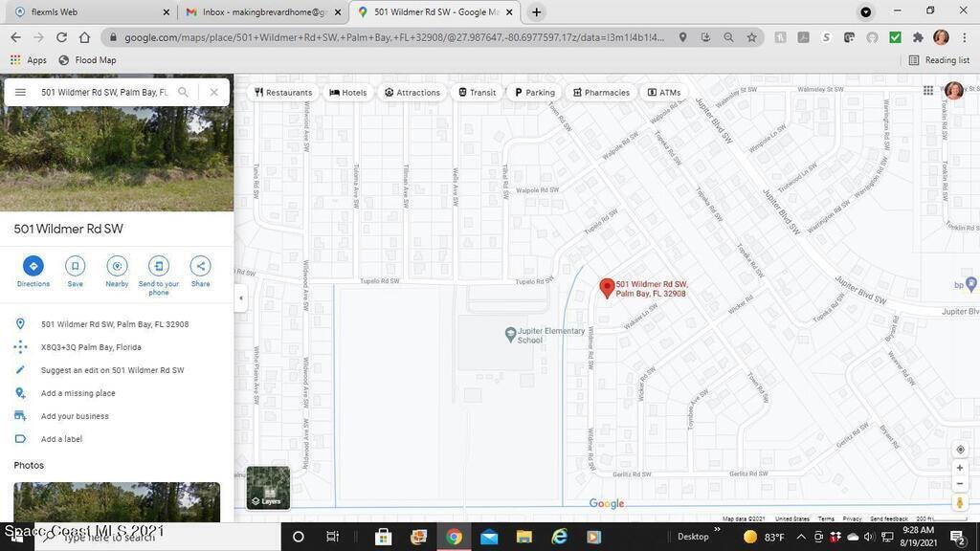The height and width of the screenshot is (551, 980).
Task: Open the Google Maps hamburger menu
Action: tap(20, 93)
